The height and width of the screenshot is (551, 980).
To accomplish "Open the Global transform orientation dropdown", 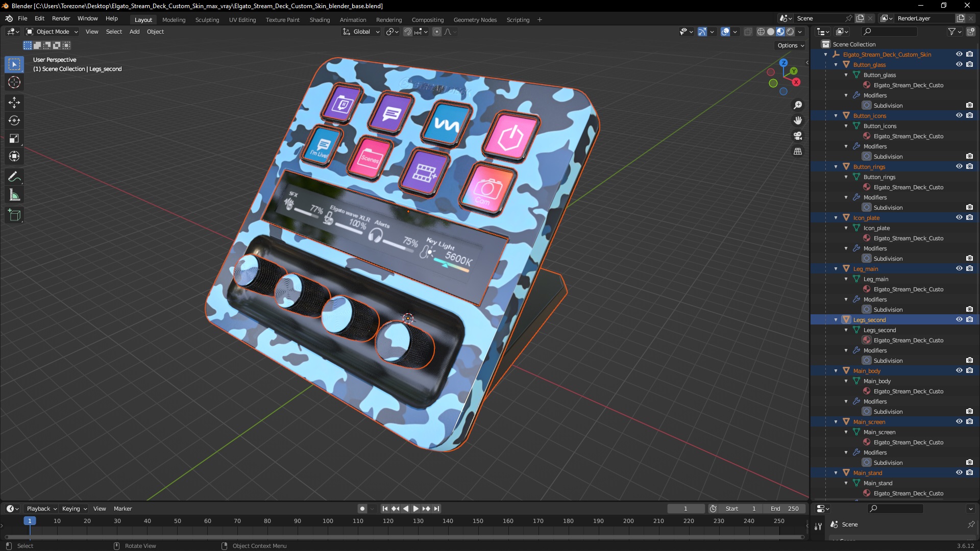I will (x=361, y=32).
